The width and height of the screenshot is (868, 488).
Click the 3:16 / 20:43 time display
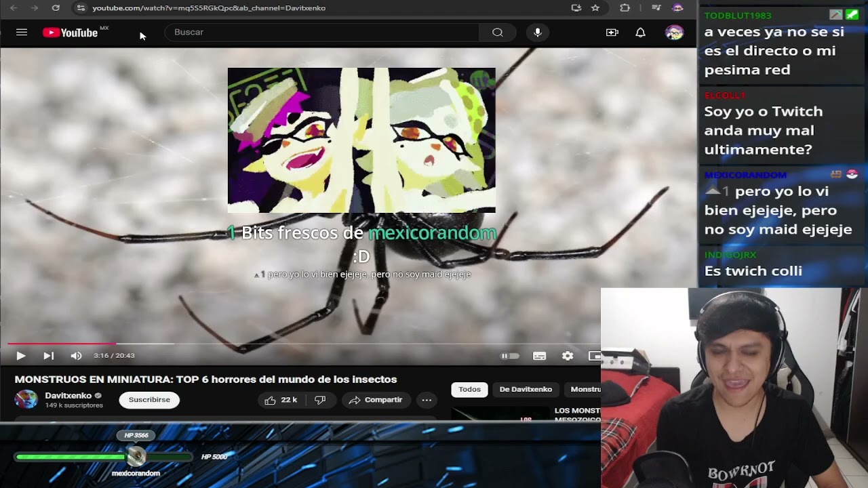114,356
